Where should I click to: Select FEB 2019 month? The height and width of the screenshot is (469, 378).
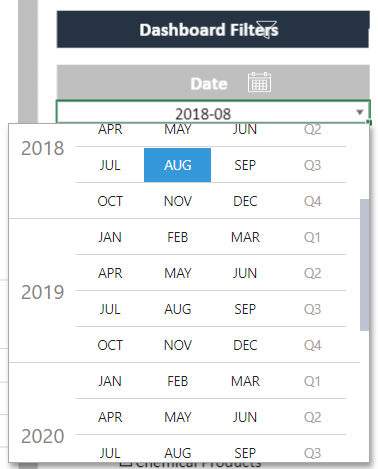[177, 237]
